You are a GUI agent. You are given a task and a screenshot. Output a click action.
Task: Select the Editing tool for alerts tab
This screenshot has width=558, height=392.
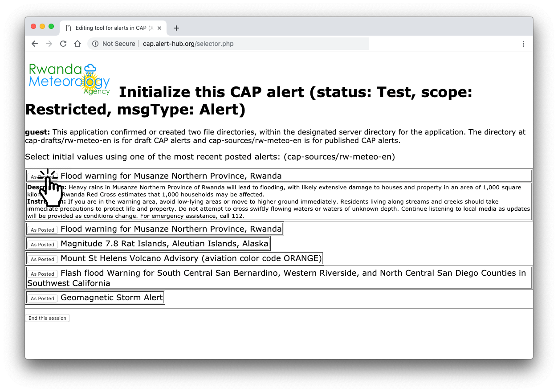[114, 28]
